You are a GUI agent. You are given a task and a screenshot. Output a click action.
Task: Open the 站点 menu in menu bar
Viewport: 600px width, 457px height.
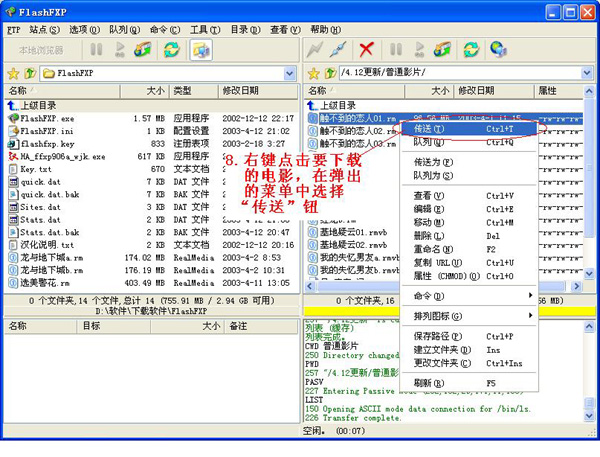(x=43, y=29)
